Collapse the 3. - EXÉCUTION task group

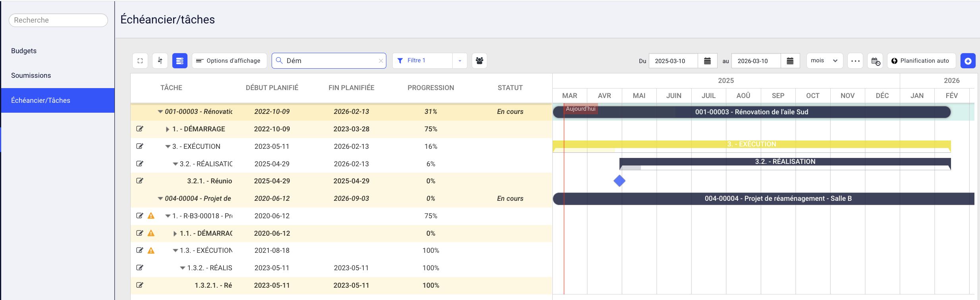(x=168, y=146)
